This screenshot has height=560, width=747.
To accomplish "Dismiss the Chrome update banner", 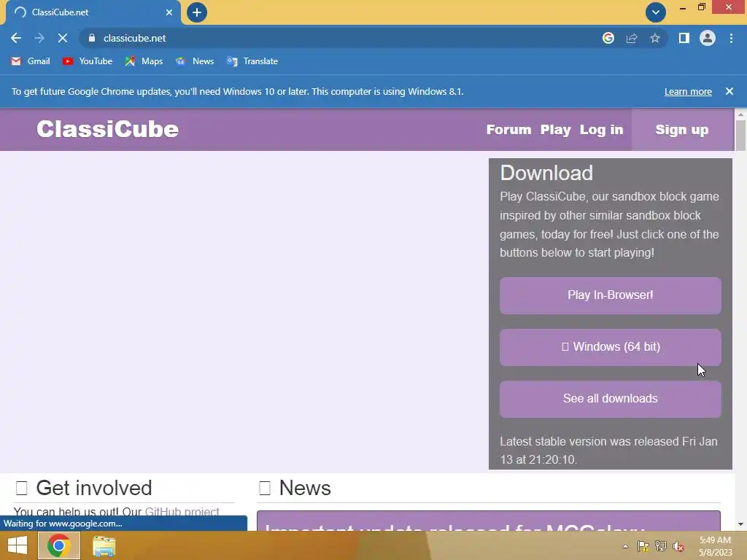I will (729, 91).
